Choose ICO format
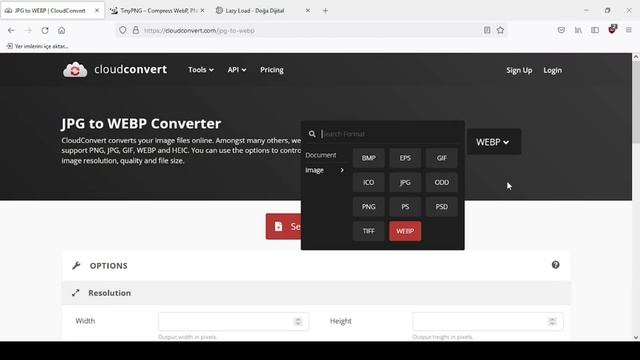The image size is (640, 360). click(x=369, y=182)
